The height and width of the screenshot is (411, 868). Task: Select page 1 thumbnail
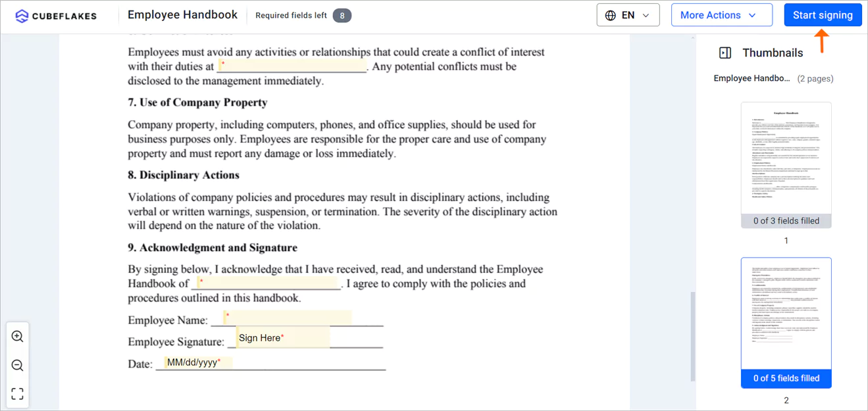(x=786, y=165)
